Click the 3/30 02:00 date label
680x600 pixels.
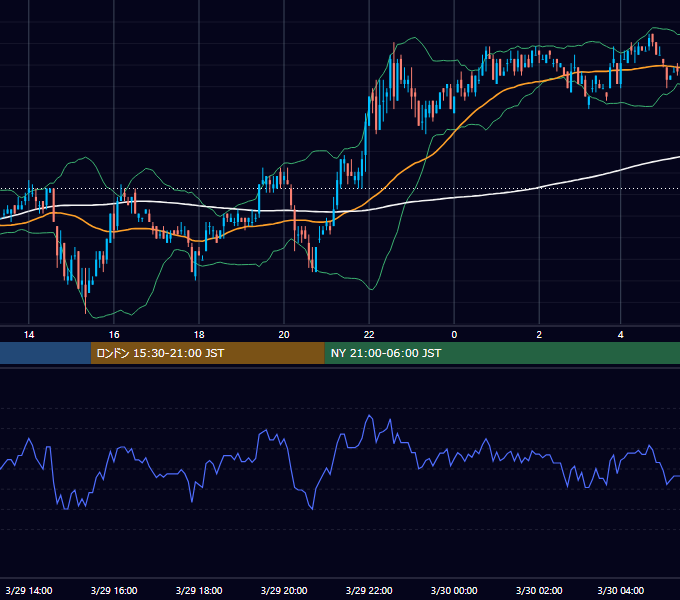(x=539, y=590)
